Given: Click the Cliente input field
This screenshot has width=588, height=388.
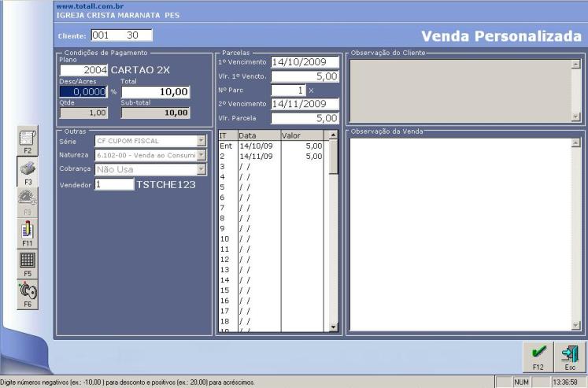Looking at the screenshot, I should point(121,35).
